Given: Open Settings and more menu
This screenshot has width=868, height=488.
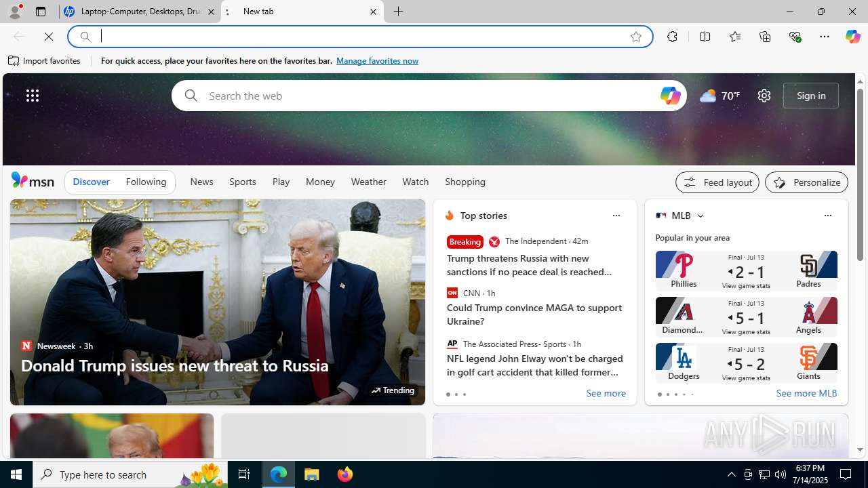Looking at the screenshot, I should click(x=825, y=37).
